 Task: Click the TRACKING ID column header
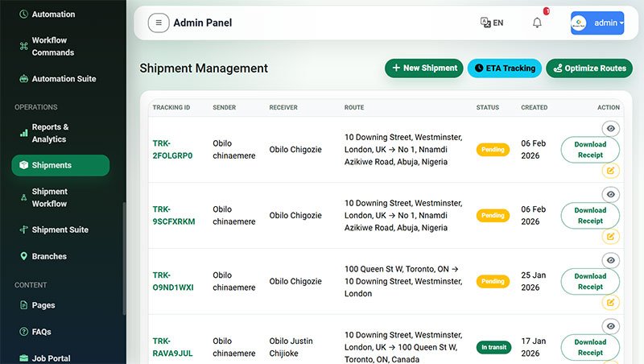pyautogui.click(x=171, y=108)
